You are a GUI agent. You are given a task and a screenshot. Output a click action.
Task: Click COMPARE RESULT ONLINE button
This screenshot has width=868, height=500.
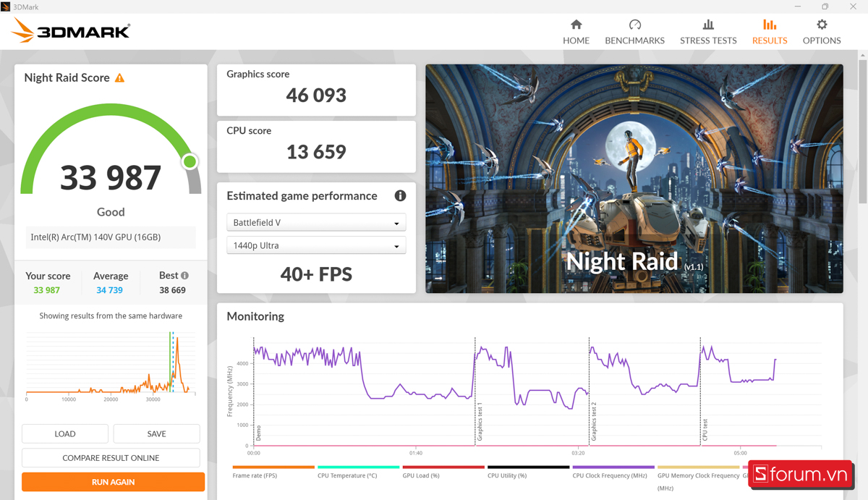111,457
